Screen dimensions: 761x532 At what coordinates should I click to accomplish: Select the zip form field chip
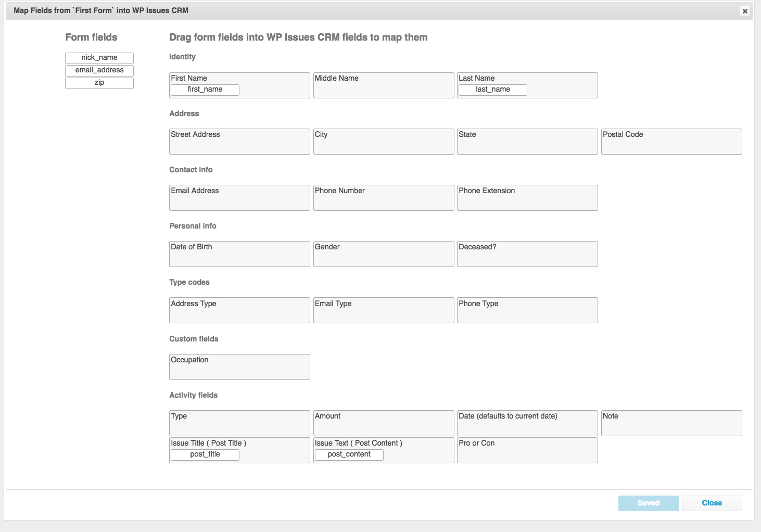pyautogui.click(x=99, y=83)
